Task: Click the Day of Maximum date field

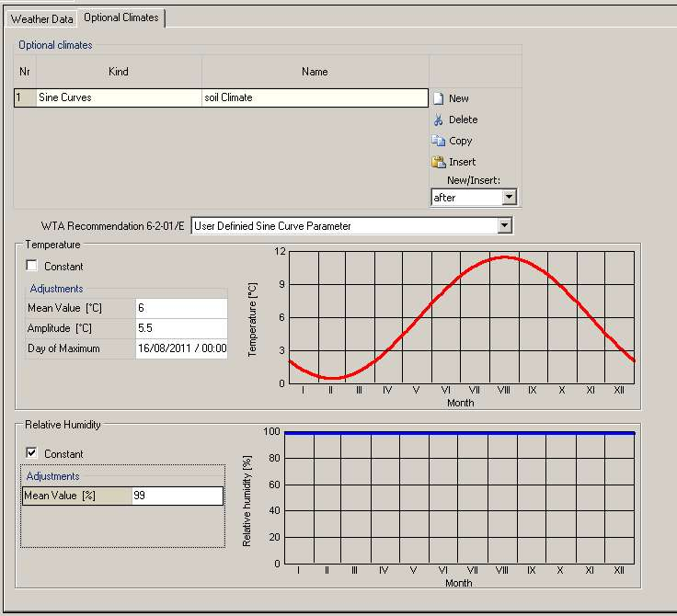Action: (x=180, y=349)
